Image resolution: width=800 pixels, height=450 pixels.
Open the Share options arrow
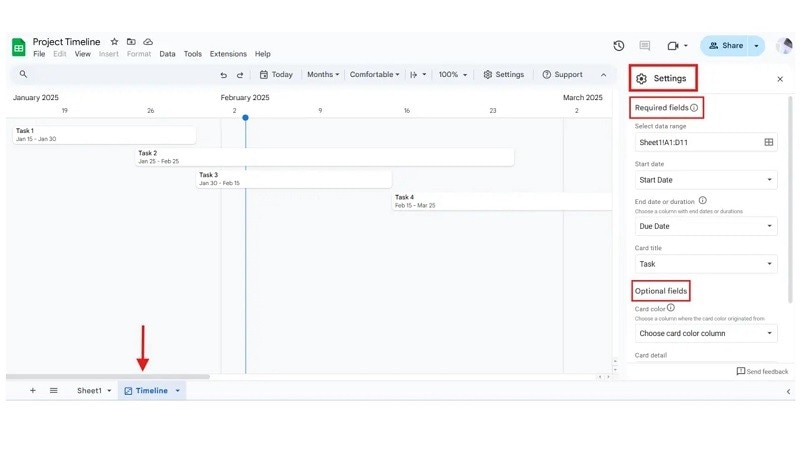(x=757, y=46)
